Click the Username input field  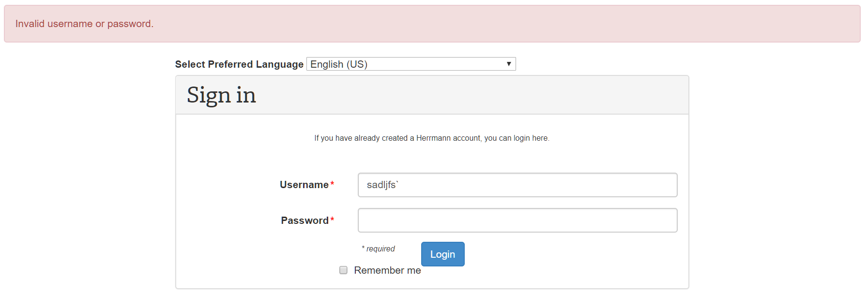pos(517,185)
